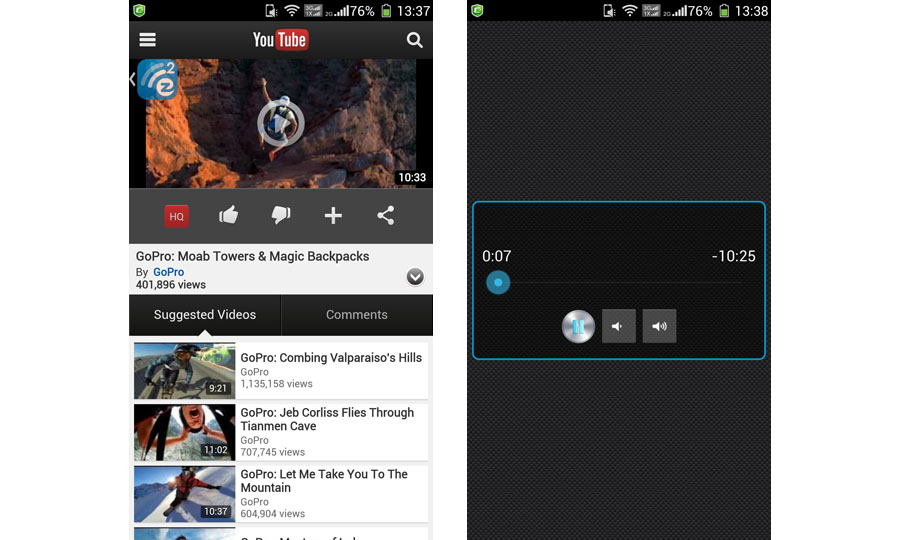Tap the GoPro: Moab Towers & Magic Backpacks title

pyautogui.click(x=253, y=257)
